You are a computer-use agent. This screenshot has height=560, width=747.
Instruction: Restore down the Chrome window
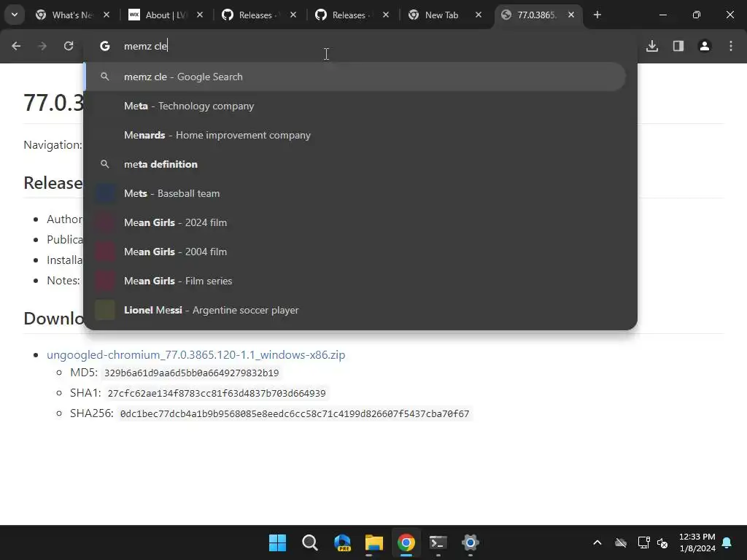697,15
